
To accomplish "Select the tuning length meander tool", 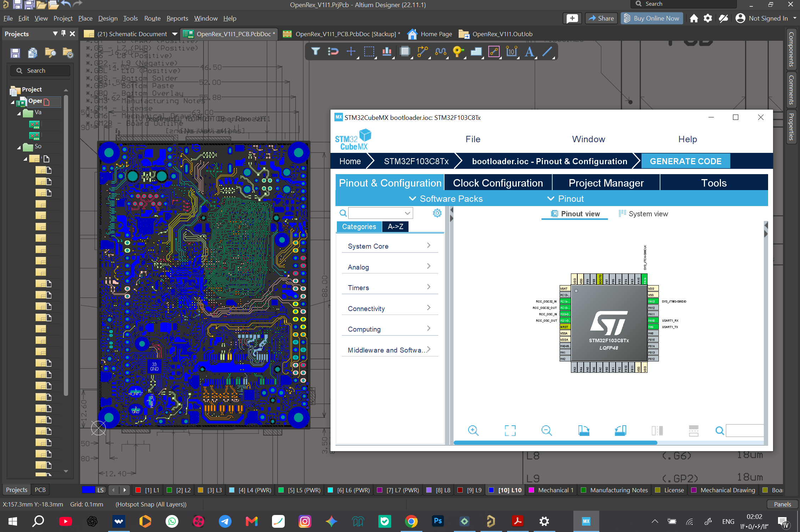I will point(440,52).
